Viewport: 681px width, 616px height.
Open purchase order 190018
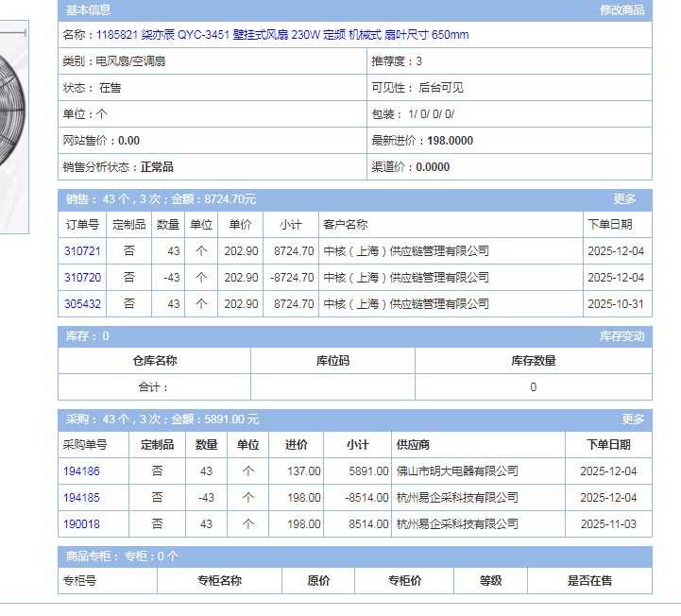tap(81, 524)
